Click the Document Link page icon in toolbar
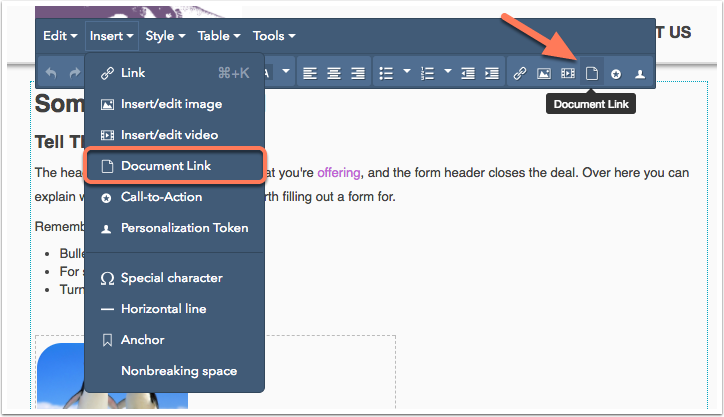The image size is (724, 417). tap(592, 73)
